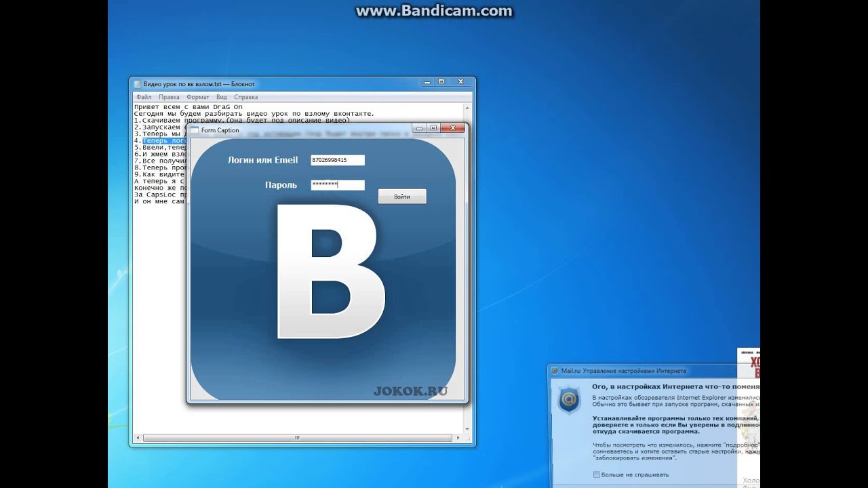The height and width of the screenshot is (488, 868).
Task: Maximize the Notepad window
Action: [x=441, y=81]
